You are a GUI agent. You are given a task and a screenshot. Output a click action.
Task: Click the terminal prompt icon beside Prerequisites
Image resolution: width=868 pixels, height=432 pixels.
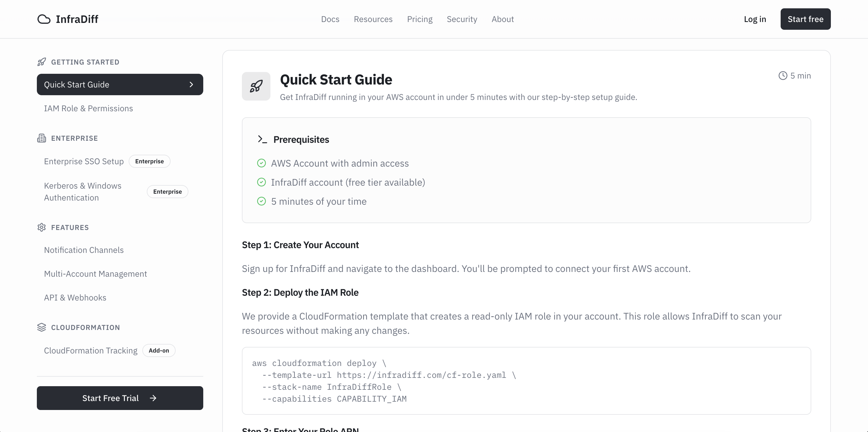(262, 139)
